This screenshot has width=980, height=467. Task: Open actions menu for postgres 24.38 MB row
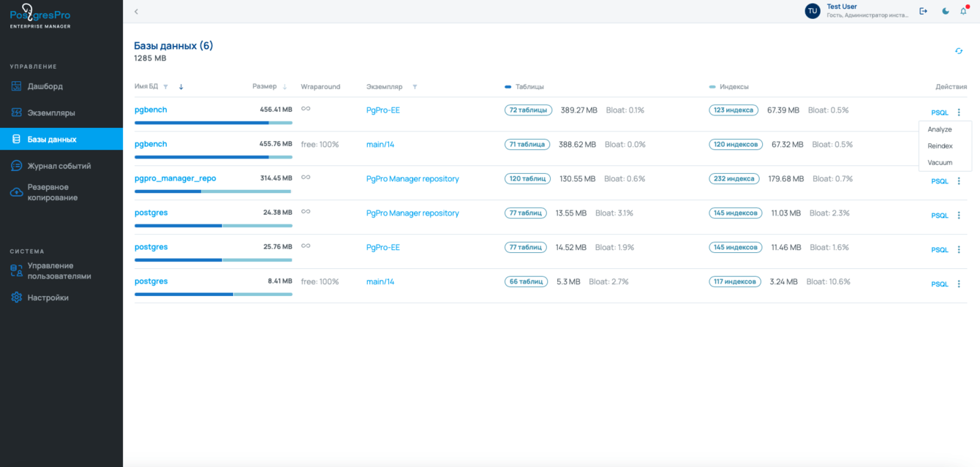click(x=959, y=216)
